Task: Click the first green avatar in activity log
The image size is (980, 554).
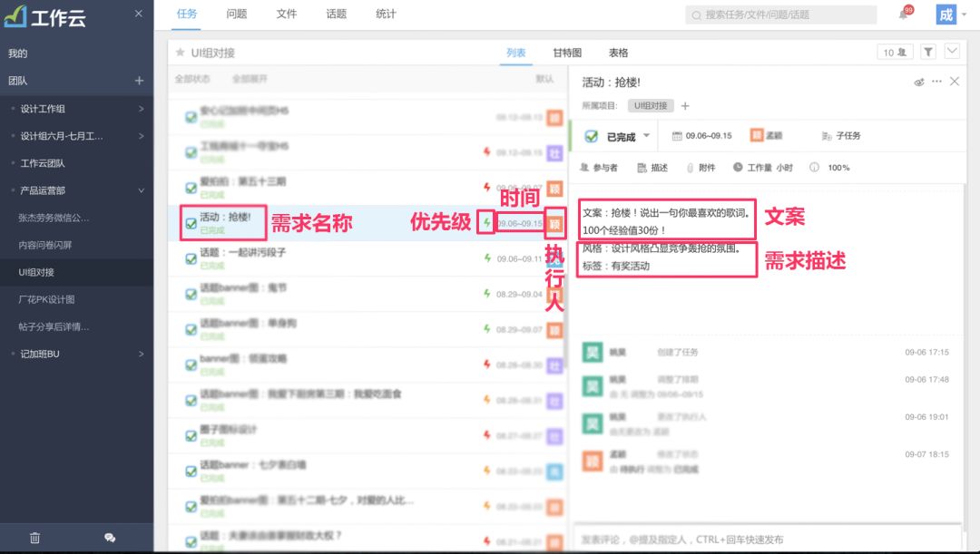Action: coord(593,352)
